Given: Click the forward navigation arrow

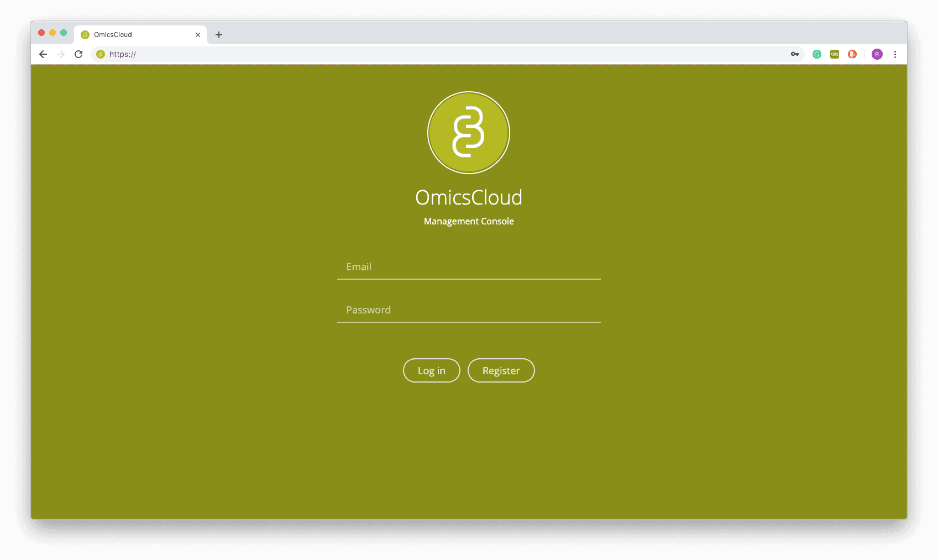Looking at the screenshot, I should click(x=61, y=54).
